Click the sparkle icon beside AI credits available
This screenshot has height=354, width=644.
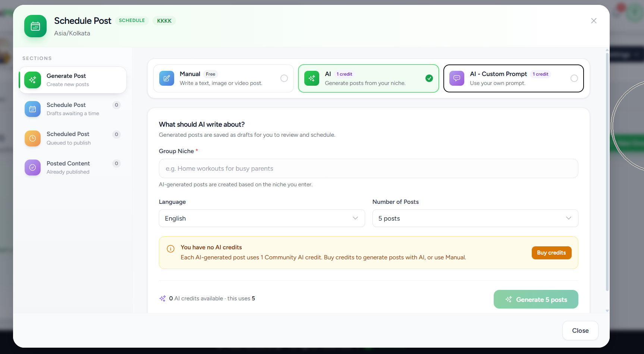coord(163,298)
